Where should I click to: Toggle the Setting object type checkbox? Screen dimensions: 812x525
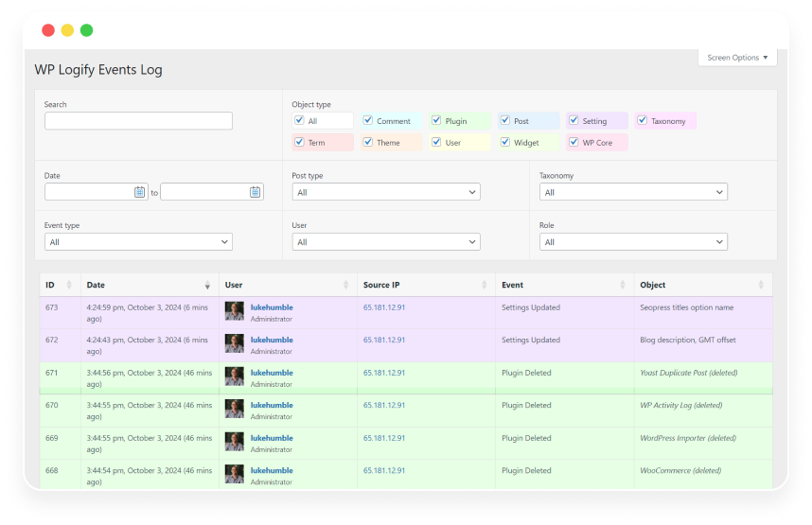574,121
